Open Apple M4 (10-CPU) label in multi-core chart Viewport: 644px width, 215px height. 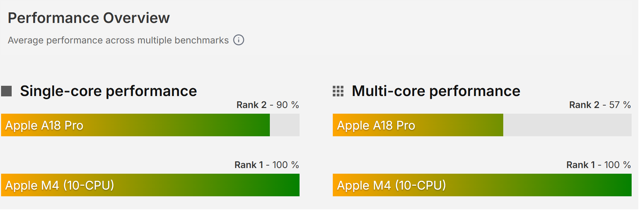[x=391, y=185]
